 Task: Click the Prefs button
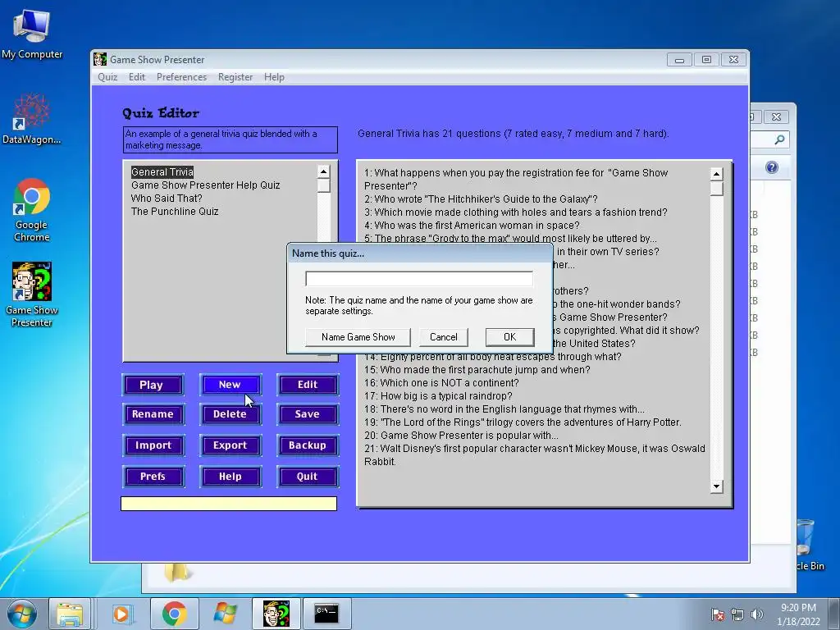(153, 477)
